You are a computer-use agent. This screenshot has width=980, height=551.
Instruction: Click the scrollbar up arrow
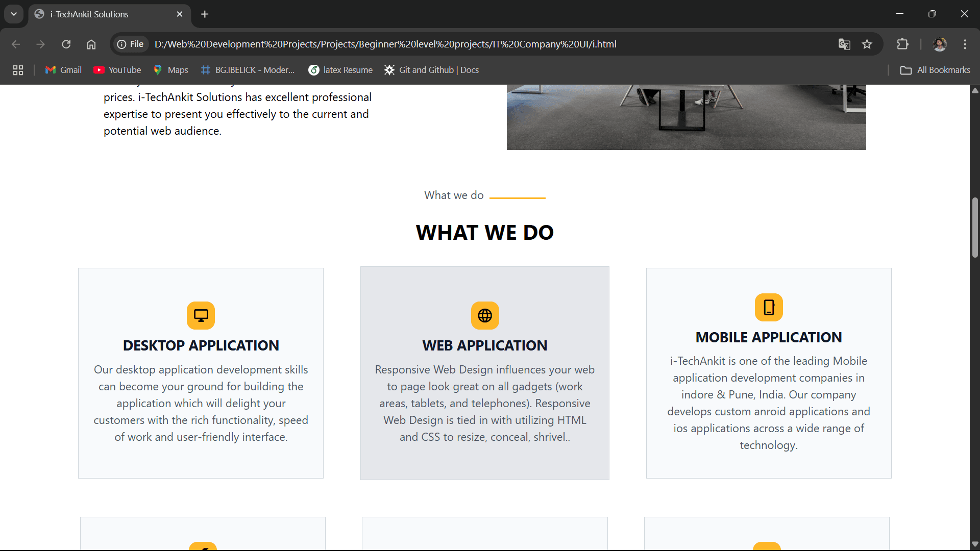[x=975, y=91]
